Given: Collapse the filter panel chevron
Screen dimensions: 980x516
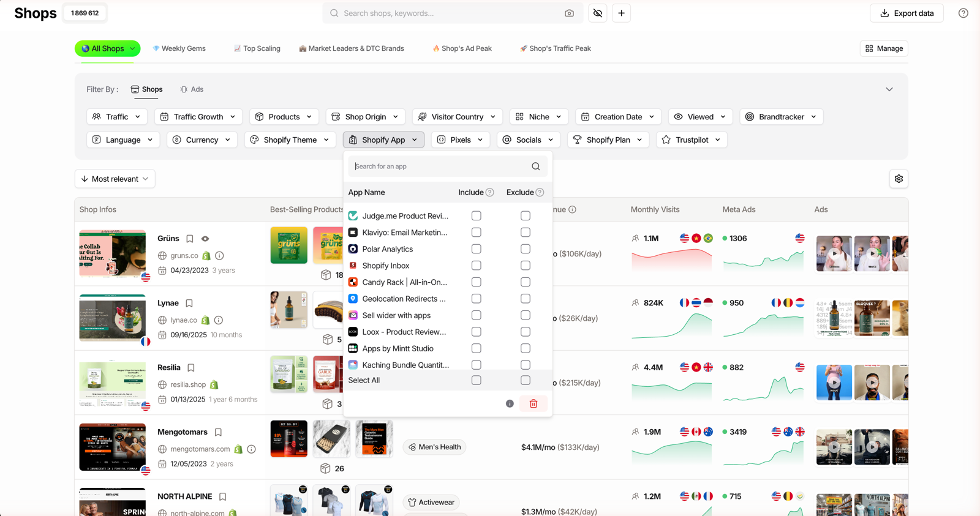Looking at the screenshot, I should click(889, 89).
